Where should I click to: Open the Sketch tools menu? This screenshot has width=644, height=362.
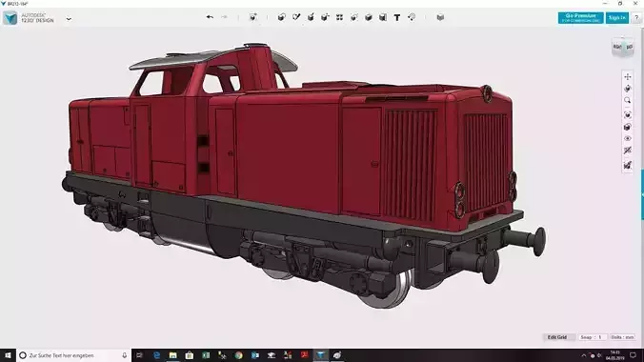(x=296, y=17)
